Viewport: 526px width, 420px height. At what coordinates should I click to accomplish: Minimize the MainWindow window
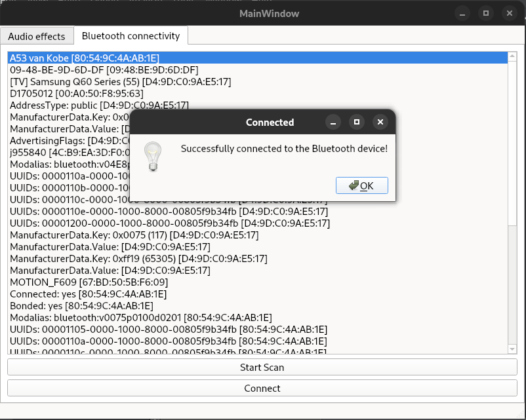tap(463, 12)
